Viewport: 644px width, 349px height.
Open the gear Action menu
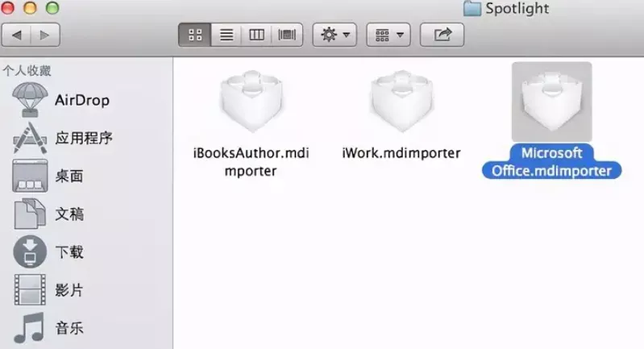[334, 35]
